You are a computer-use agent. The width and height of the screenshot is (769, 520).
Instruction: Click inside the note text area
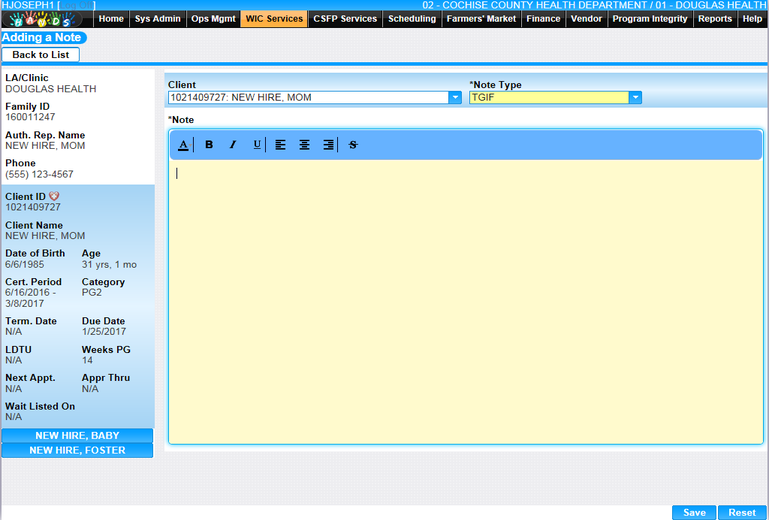click(x=465, y=300)
